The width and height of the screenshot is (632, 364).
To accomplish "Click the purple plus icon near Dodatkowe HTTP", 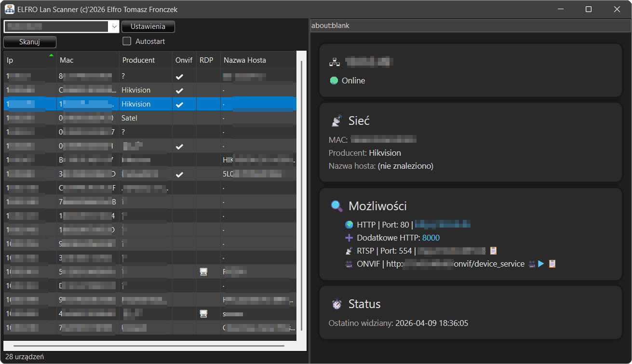I will point(349,238).
